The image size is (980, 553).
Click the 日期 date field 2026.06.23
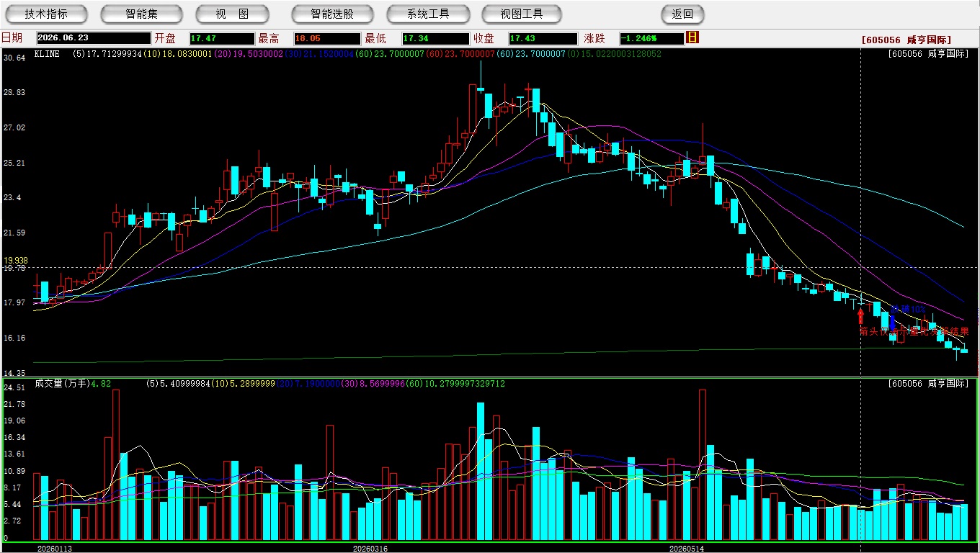[94, 38]
